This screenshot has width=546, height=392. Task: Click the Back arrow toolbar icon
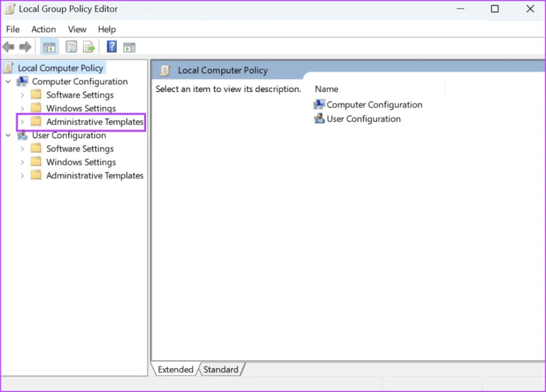[x=8, y=46]
